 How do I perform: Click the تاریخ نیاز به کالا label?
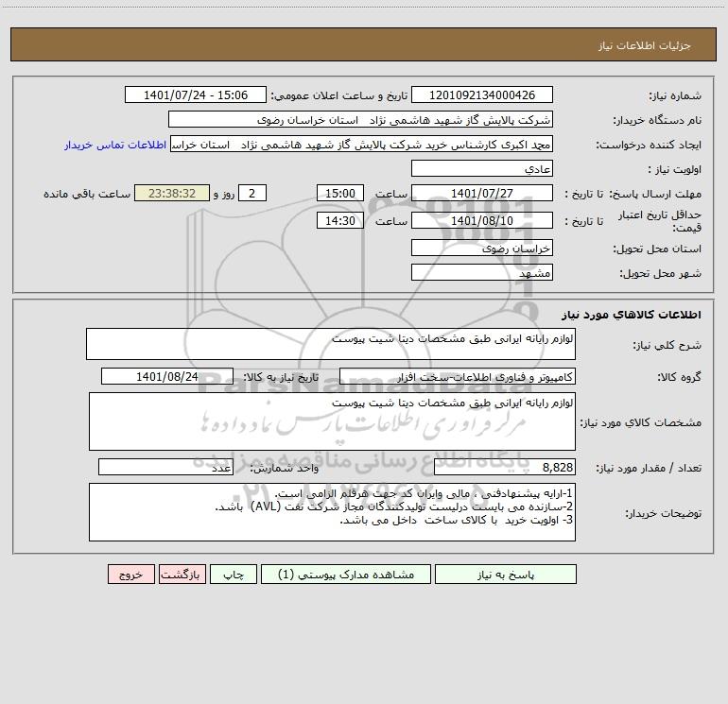pyautogui.click(x=282, y=377)
